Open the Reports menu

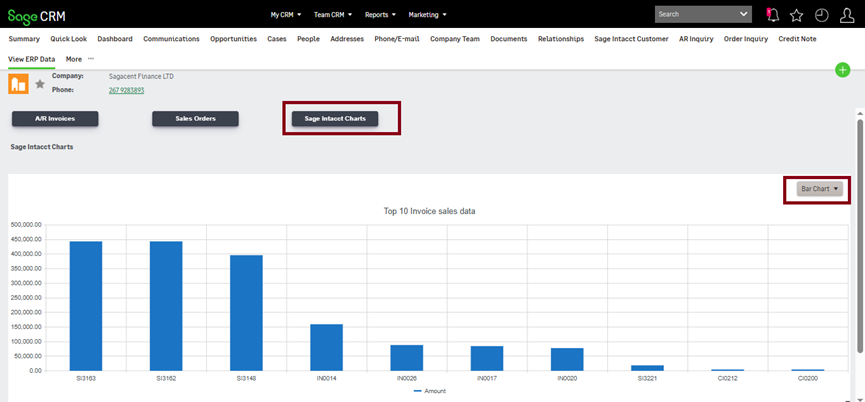coord(380,15)
